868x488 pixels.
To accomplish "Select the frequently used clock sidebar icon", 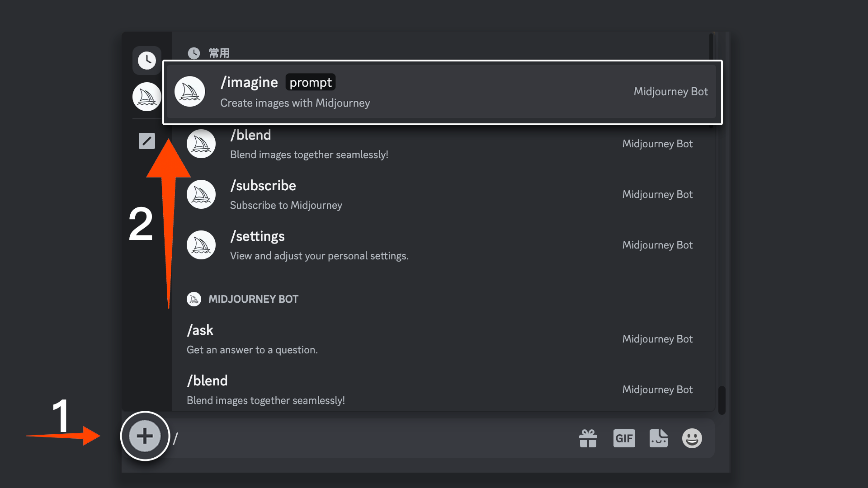I will [146, 61].
